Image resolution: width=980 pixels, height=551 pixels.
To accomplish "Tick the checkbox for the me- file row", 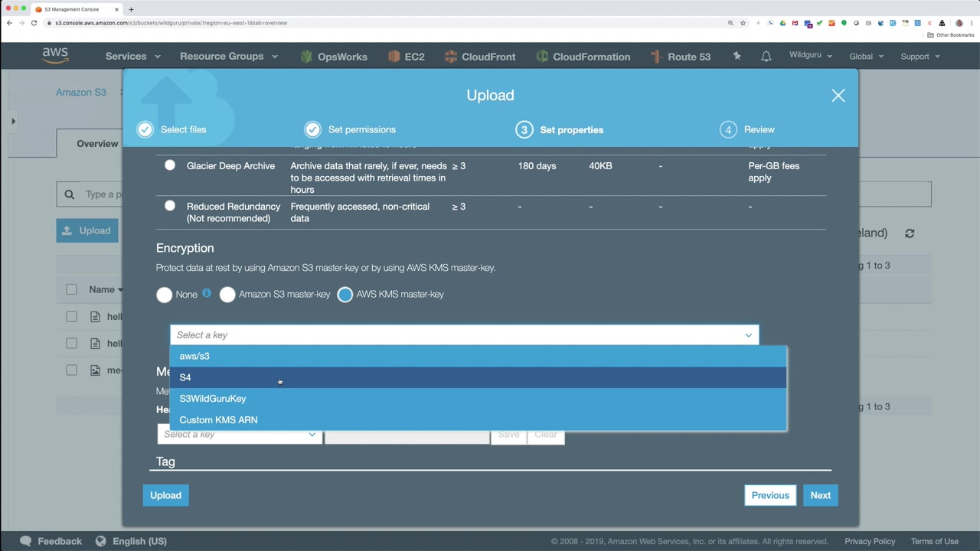I will coord(71,370).
